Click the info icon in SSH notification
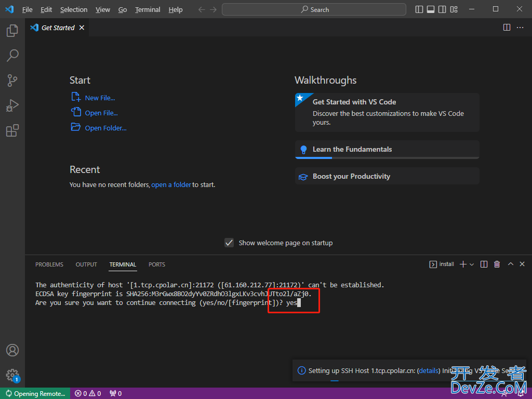Screen dimensions: 532x399 pos(302,370)
